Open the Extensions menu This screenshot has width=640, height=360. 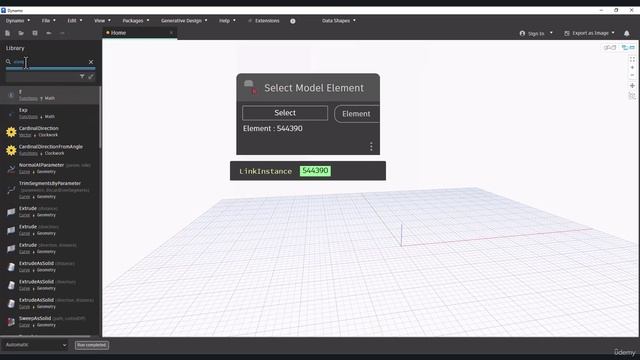tap(264, 20)
